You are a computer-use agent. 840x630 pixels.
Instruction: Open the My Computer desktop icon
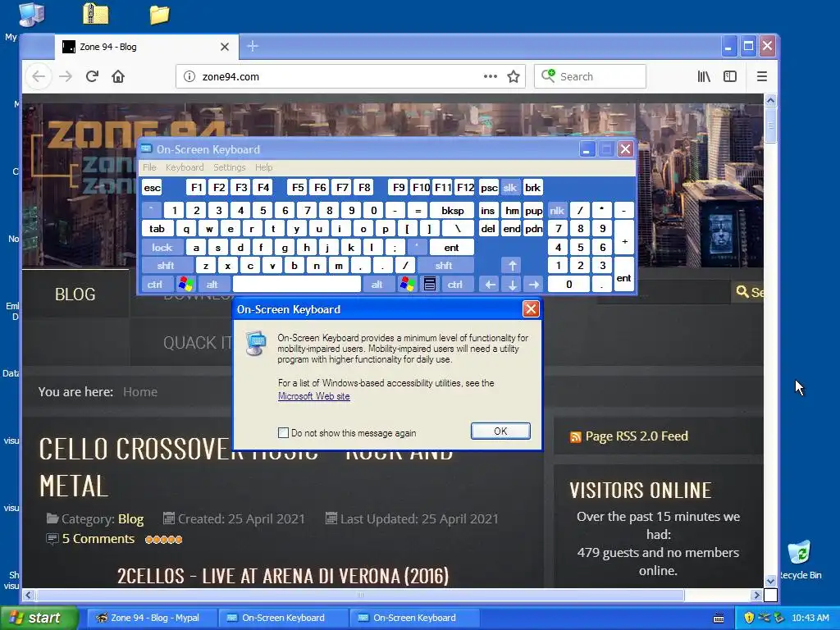tap(32, 15)
